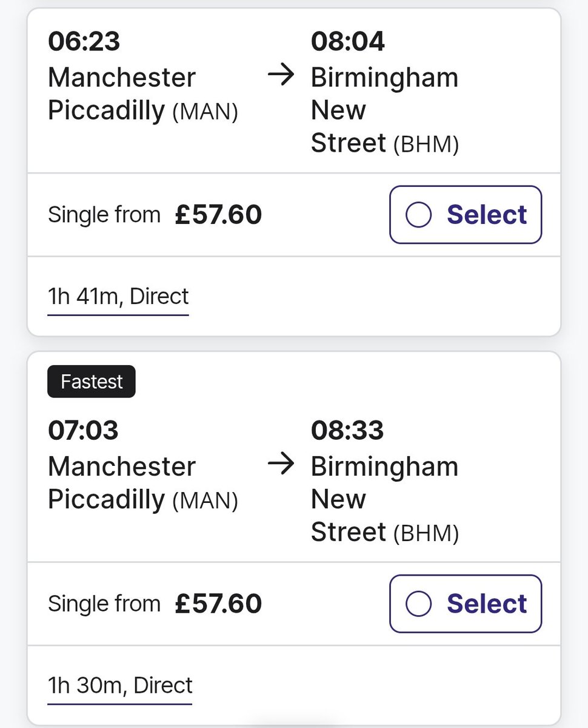
Task: Click the arrow icon on the 06:23 journey
Action: click(280, 77)
